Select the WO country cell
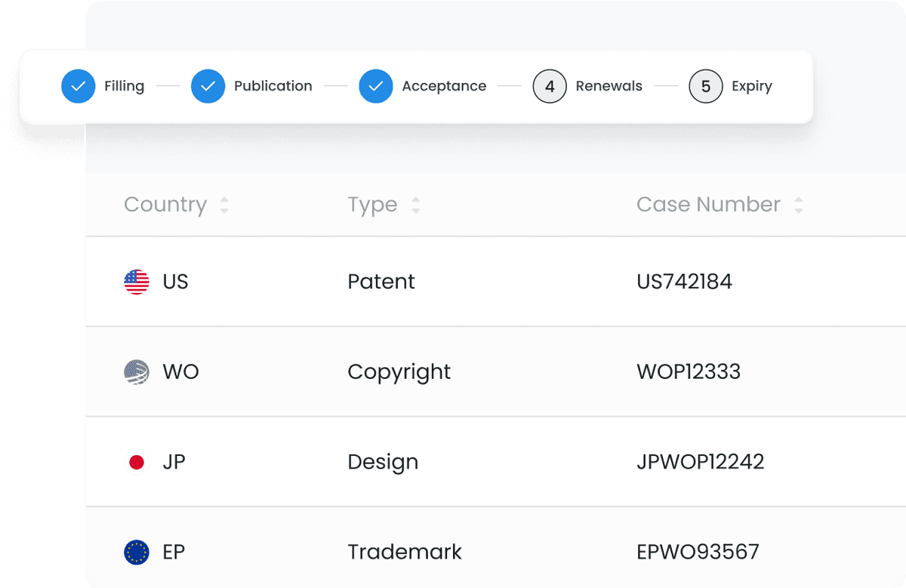Screen dimensions: 906x588 click(x=180, y=372)
